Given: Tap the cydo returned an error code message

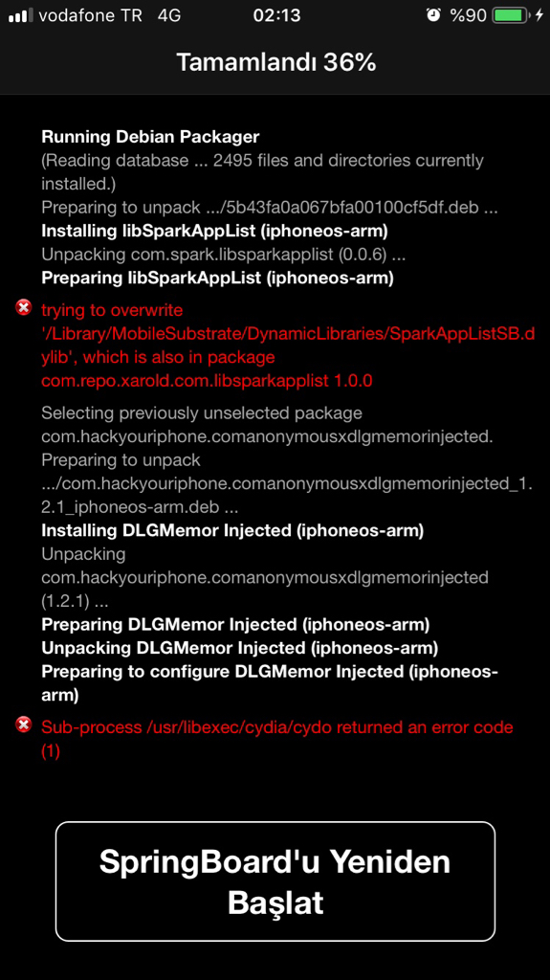Looking at the screenshot, I should tap(276, 739).
